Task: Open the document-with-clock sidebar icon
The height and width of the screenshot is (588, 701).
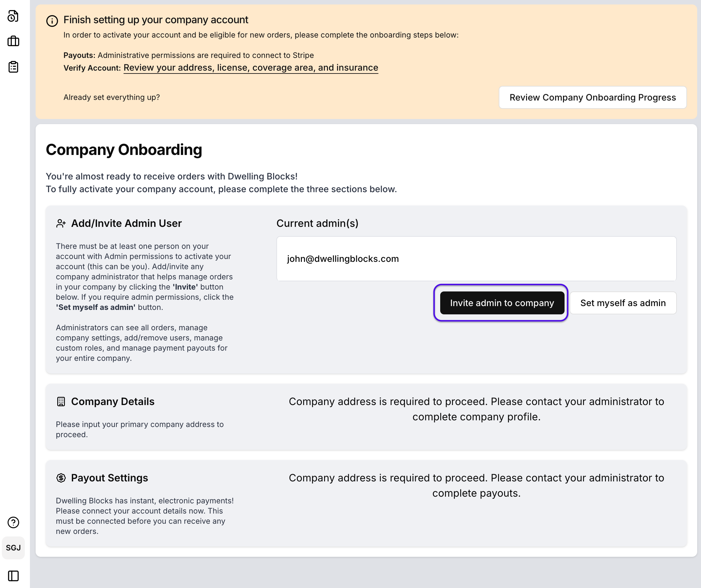Action: pos(13,16)
